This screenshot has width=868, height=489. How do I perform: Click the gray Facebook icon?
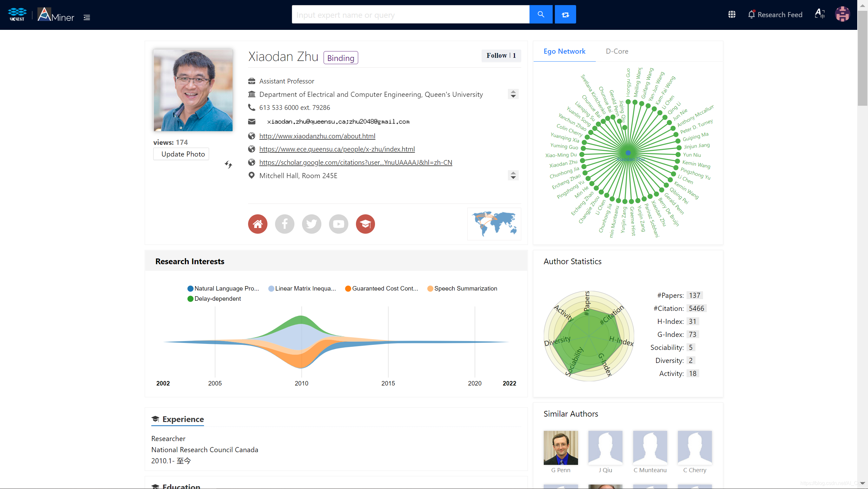click(x=284, y=224)
